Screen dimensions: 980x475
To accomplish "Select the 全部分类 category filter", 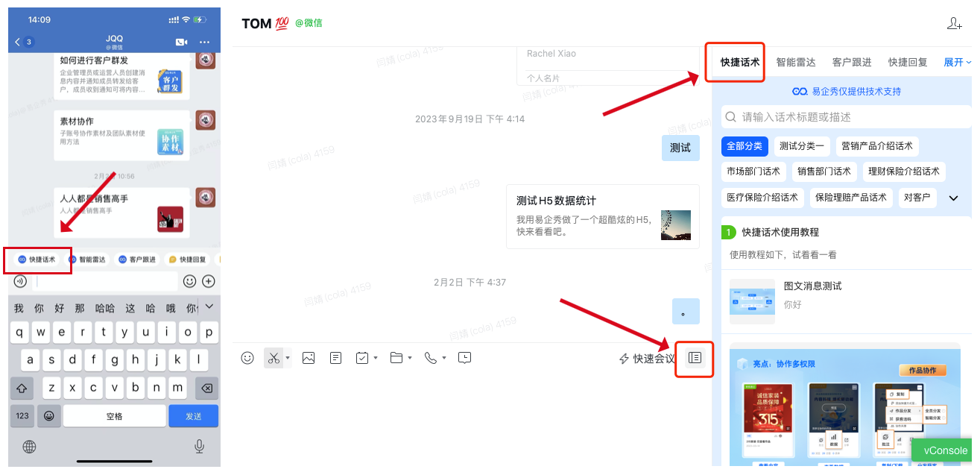I will [x=745, y=146].
